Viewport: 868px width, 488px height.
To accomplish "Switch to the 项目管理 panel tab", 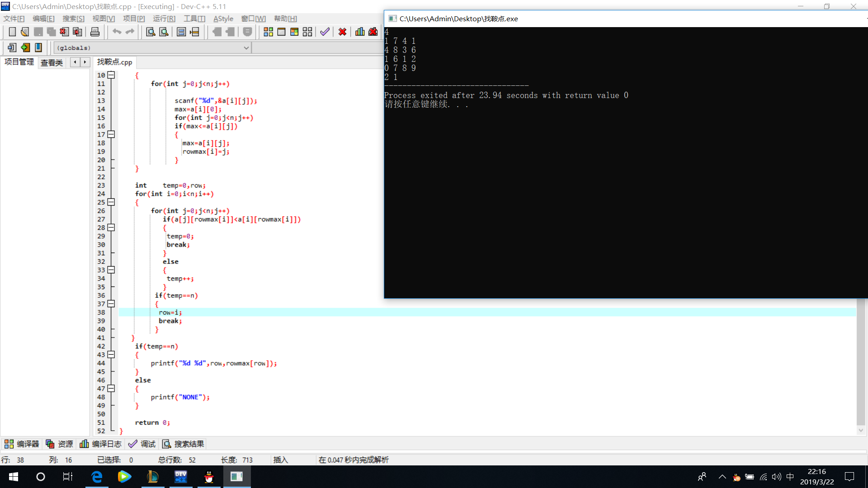I will pyautogui.click(x=19, y=62).
